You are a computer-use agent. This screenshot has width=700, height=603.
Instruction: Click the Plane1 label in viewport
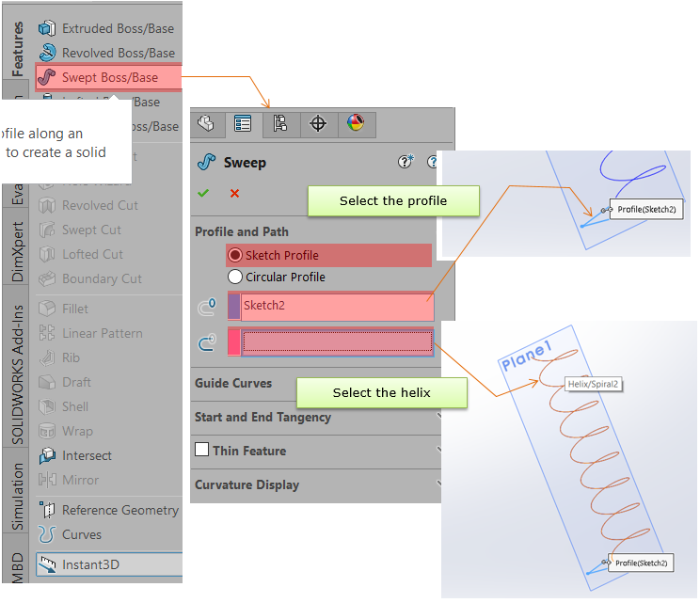click(x=527, y=356)
